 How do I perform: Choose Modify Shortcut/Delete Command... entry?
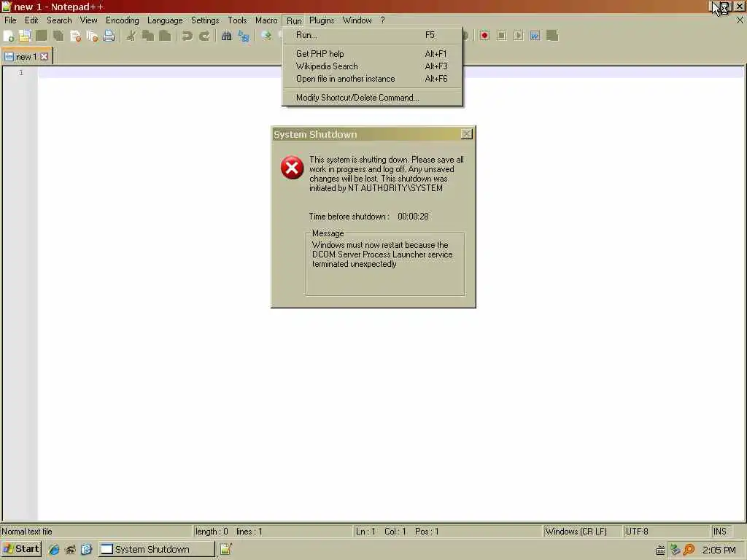[372, 98]
